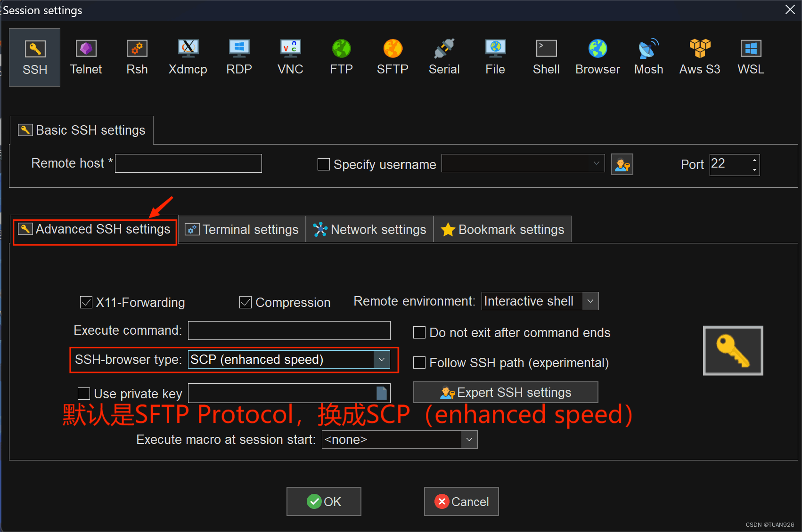
Task: Switch to Advanced SSH settings tab
Action: point(94,229)
